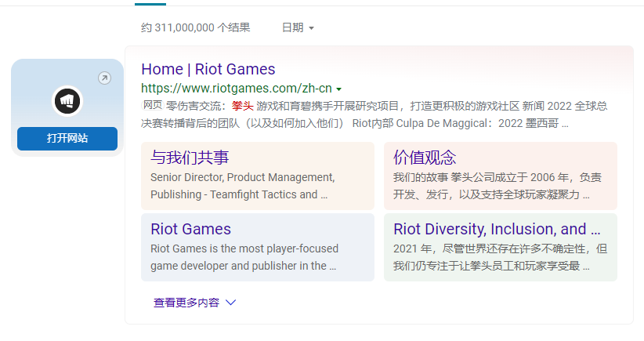The image size is (644, 341).
Task: Expand the green arrow next to riotgames.com URL
Action: (338, 89)
